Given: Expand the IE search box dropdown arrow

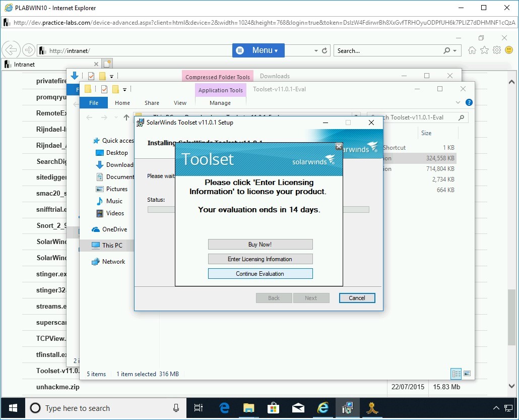Looking at the screenshot, I should 455,51.
